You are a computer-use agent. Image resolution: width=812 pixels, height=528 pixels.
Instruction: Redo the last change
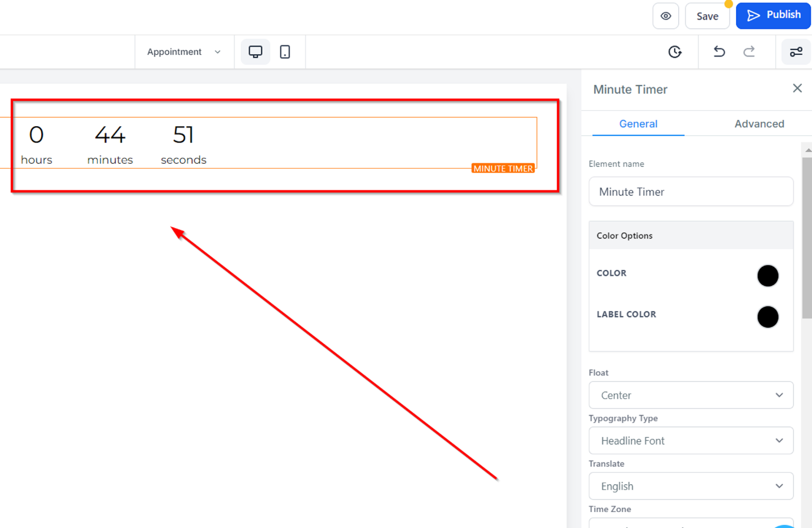(749, 52)
